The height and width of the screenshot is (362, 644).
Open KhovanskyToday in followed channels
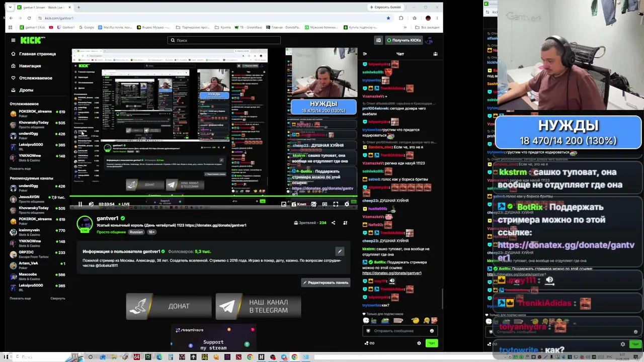(x=37, y=125)
